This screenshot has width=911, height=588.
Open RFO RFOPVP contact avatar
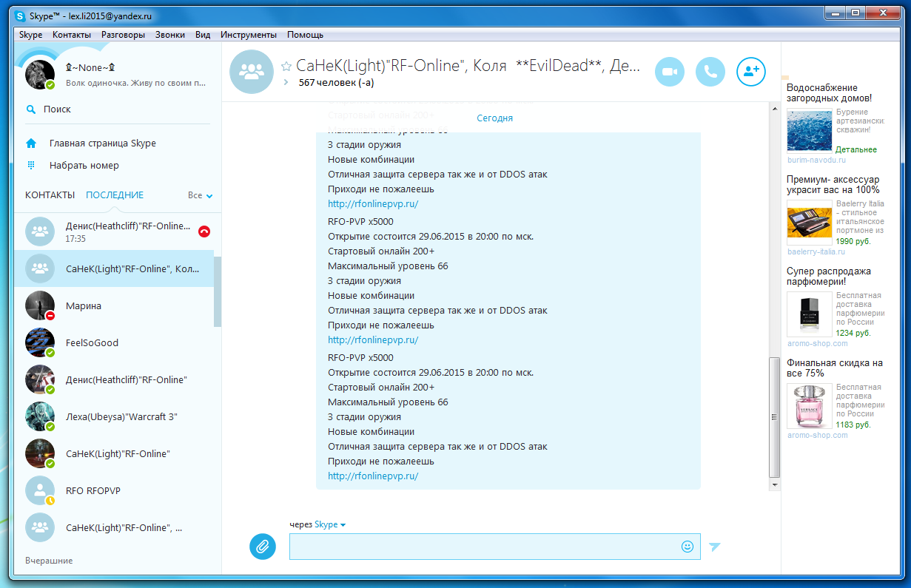click(40, 490)
